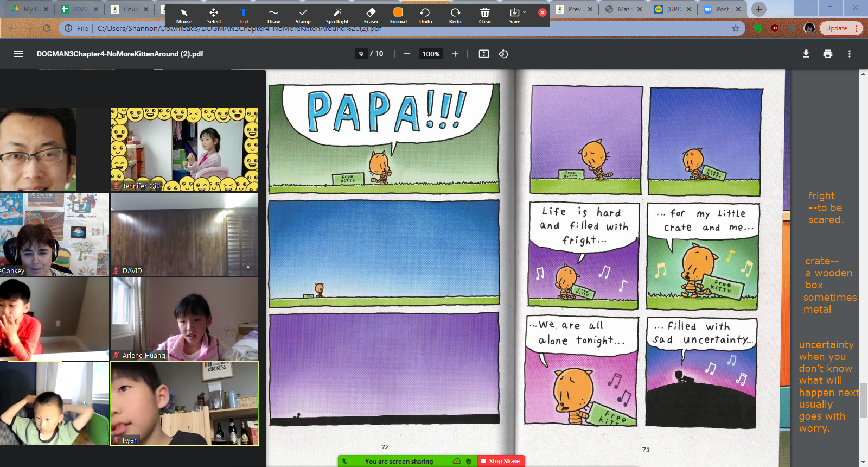The width and height of the screenshot is (868, 467).
Task: Bookmark this page with star icon
Action: 736,28
